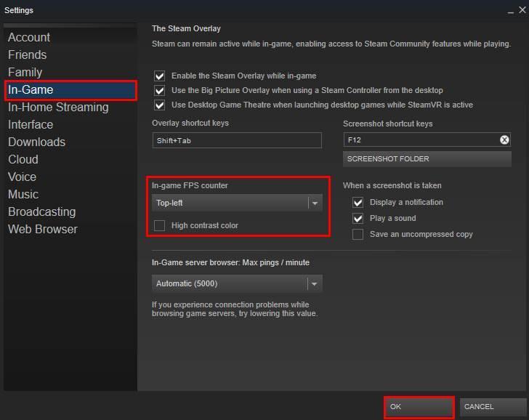Close the Settings window
Viewport: 529px width, 420px height.
(x=522, y=10)
